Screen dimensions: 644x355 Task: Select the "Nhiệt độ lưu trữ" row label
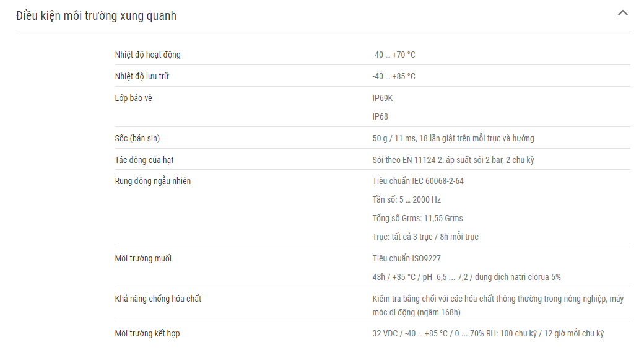tap(142, 76)
